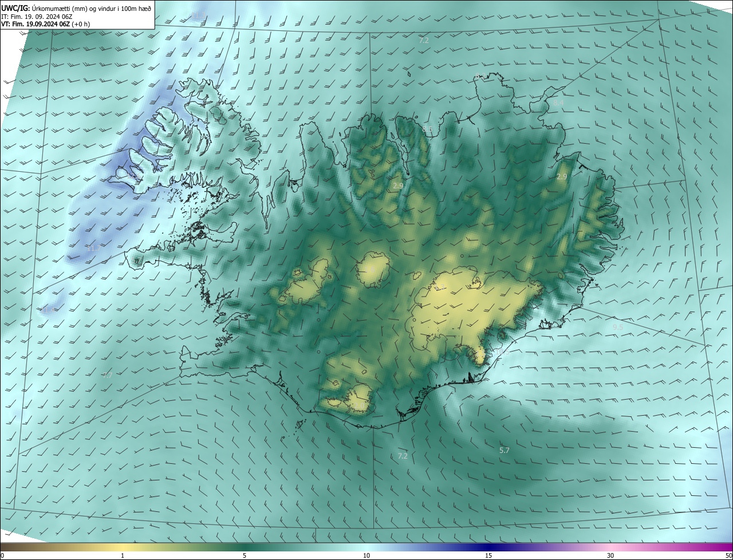Click the 9.5 value label on the map
The width and height of the screenshot is (733, 560).
point(618,327)
